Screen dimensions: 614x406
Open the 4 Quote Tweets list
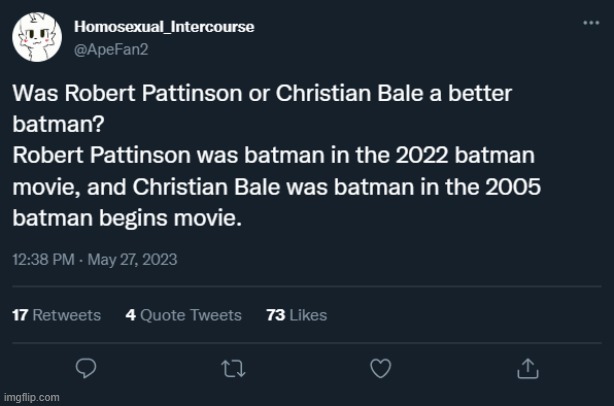coord(183,315)
